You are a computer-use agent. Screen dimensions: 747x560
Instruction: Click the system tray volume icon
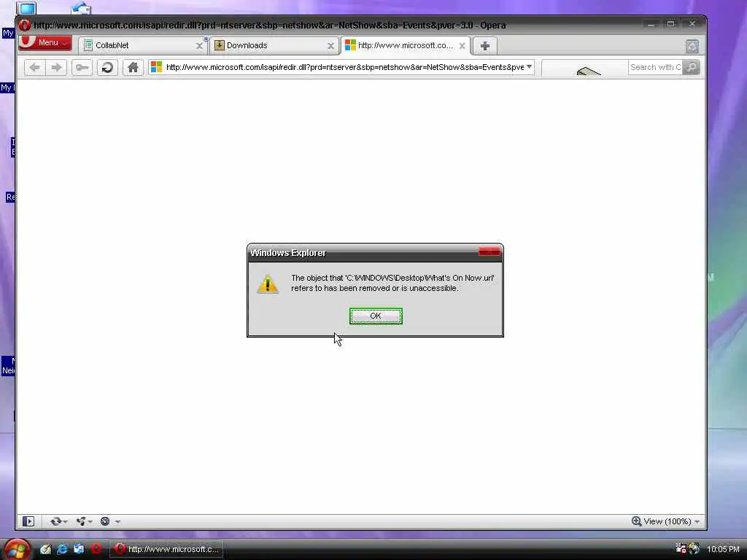point(694,548)
